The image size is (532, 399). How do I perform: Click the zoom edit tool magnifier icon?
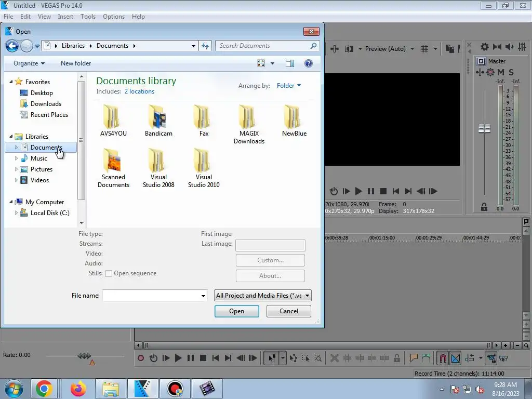[318, 358]
